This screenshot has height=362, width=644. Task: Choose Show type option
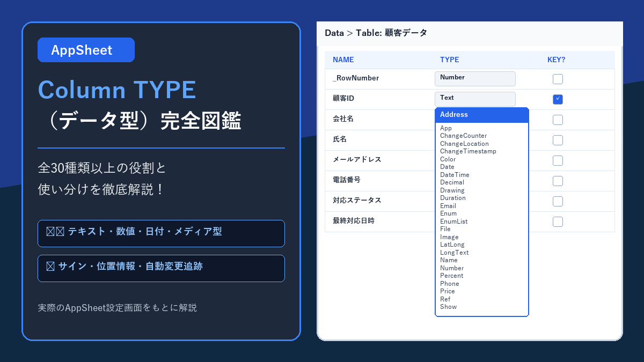[448, 307]
